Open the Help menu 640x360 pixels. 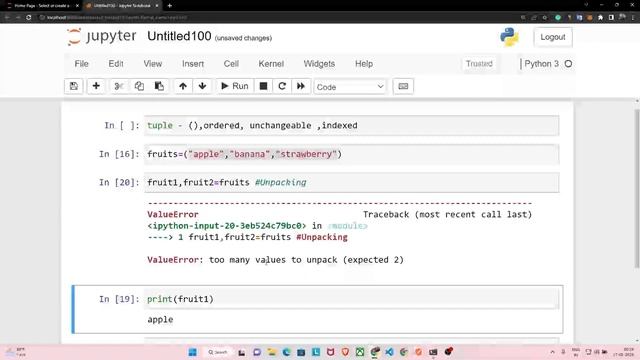point(364,64)
